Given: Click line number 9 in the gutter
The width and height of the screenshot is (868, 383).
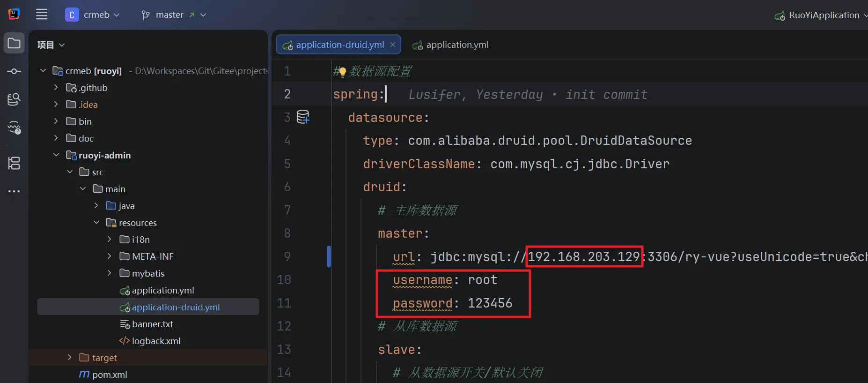Looking at the screenshot, I should coord(287,256).
